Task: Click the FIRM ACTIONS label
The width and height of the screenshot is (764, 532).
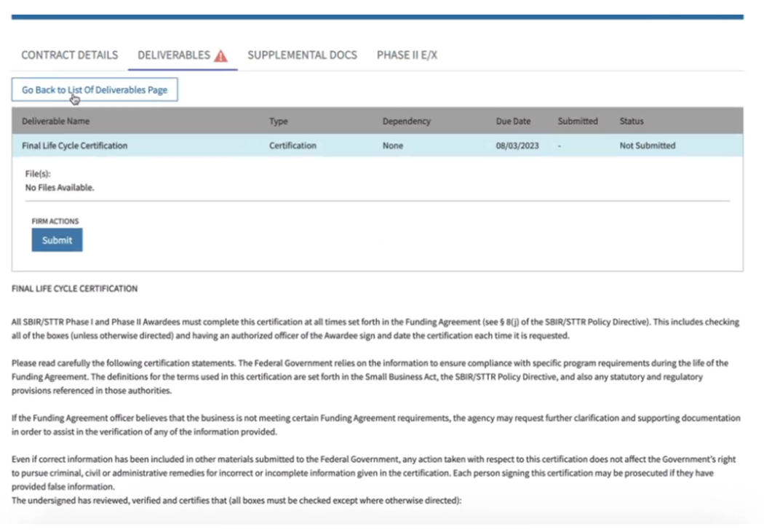Action: [x=55, y=221]
